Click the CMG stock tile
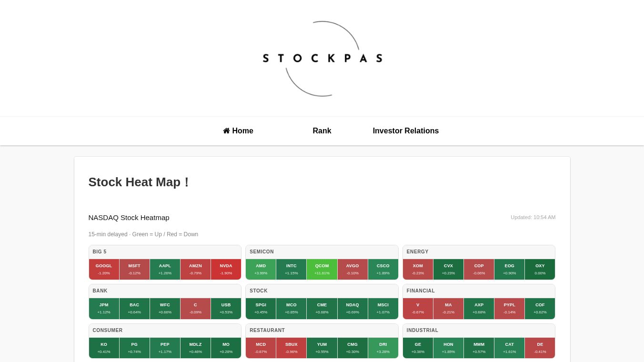 [352, 348]
